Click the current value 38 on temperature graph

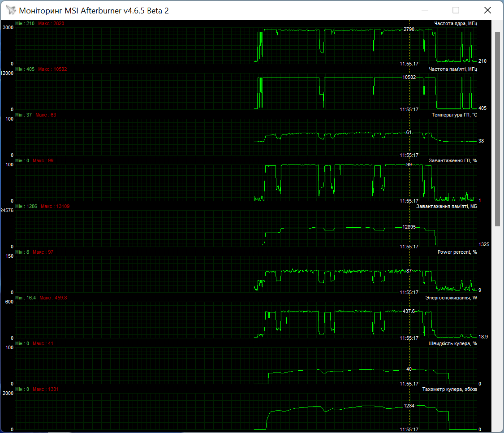point(481,141)
